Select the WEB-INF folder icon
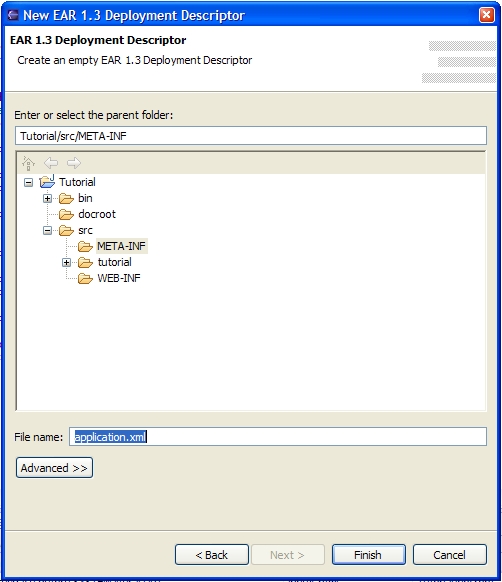 tap(85, 278)
